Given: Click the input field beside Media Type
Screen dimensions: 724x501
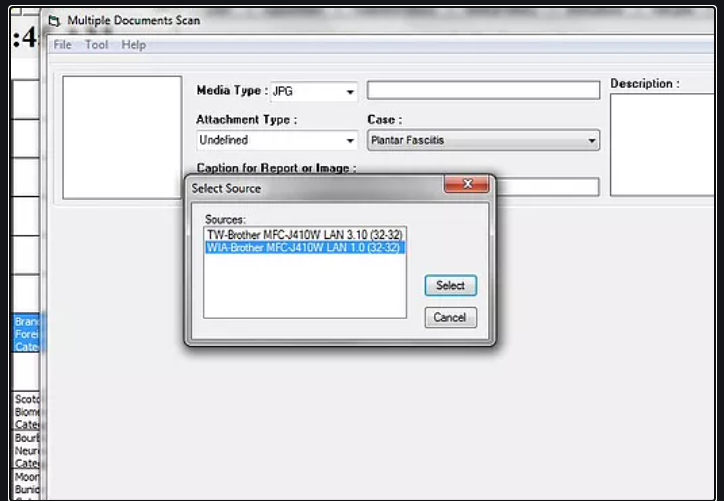Looking at the screenshot, I should 483,90.
